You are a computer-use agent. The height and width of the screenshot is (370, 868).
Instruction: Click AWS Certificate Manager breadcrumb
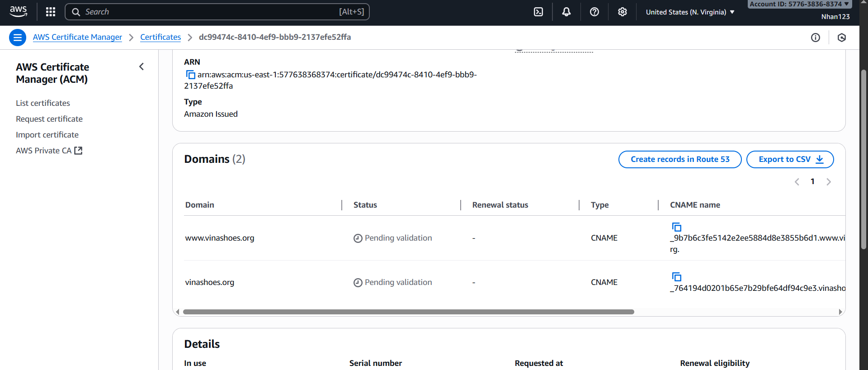tap(77, 37)
